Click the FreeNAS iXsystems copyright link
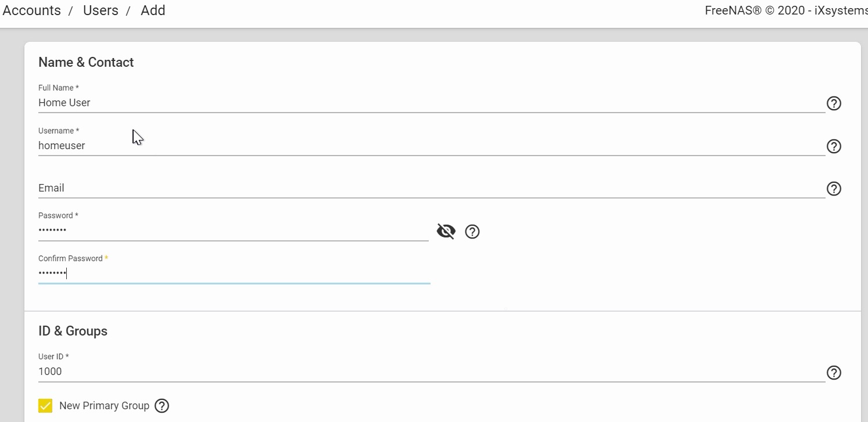 point(785,10)
